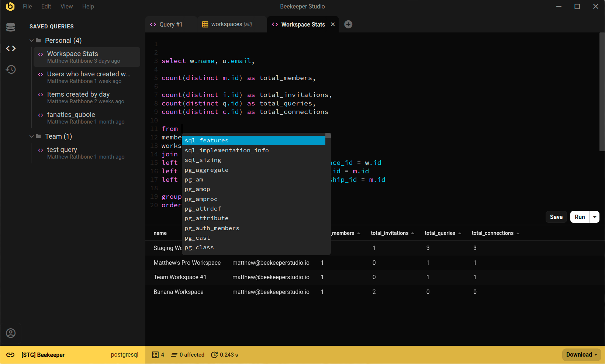Click the row count icon in status bar

click(155, 355)
